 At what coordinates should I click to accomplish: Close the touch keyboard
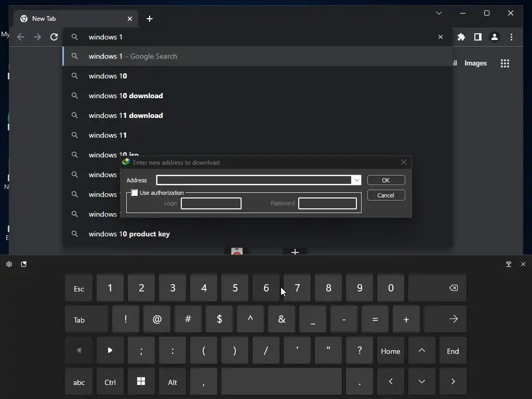click(x=523, y=264)
